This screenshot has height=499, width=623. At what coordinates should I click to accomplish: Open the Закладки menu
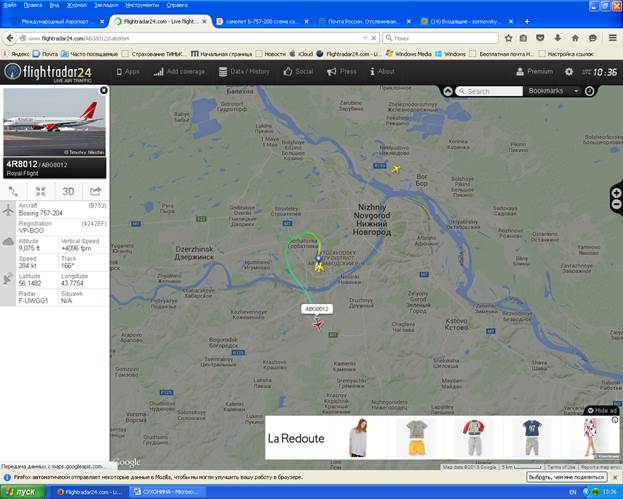[106, 5]
